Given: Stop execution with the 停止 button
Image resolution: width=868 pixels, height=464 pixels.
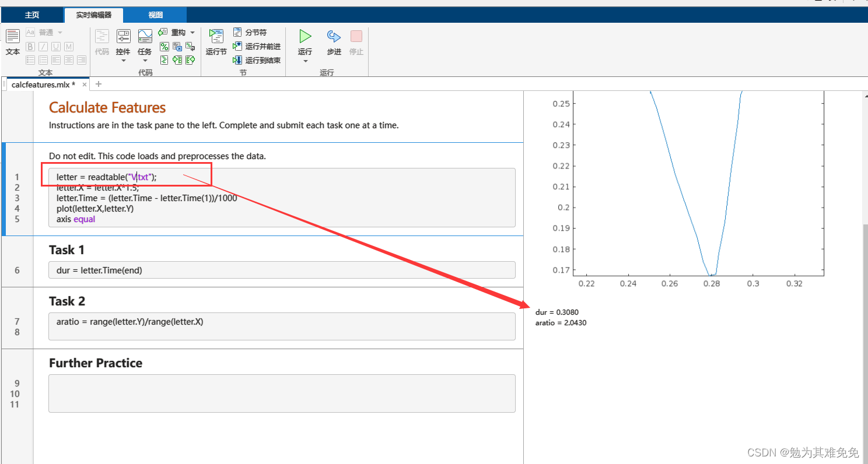Looking at the screenshot, I should point(356,42).
